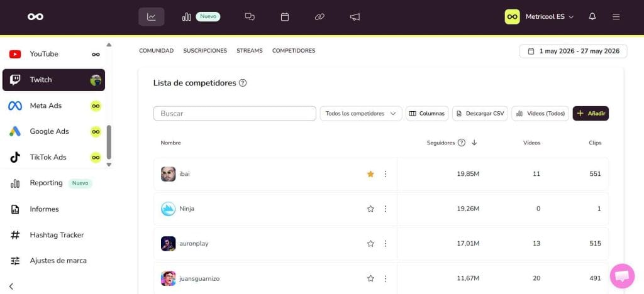Click the 17,01M followers value

[x=468, y=244]
